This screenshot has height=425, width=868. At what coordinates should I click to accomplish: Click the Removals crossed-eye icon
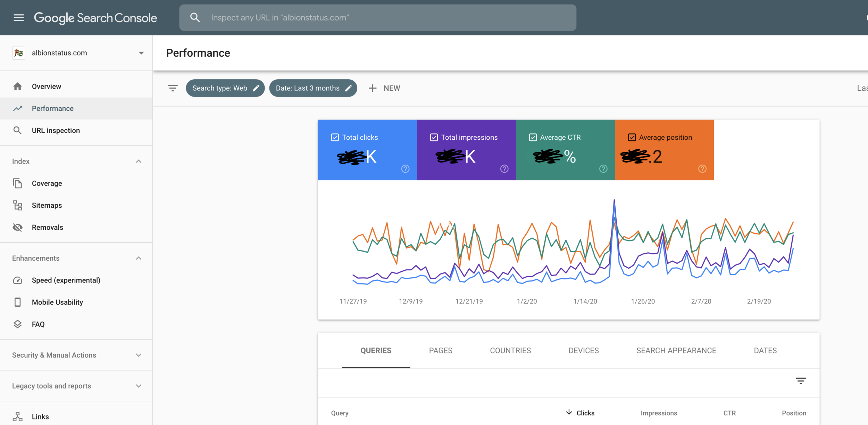tap(18, 227)
